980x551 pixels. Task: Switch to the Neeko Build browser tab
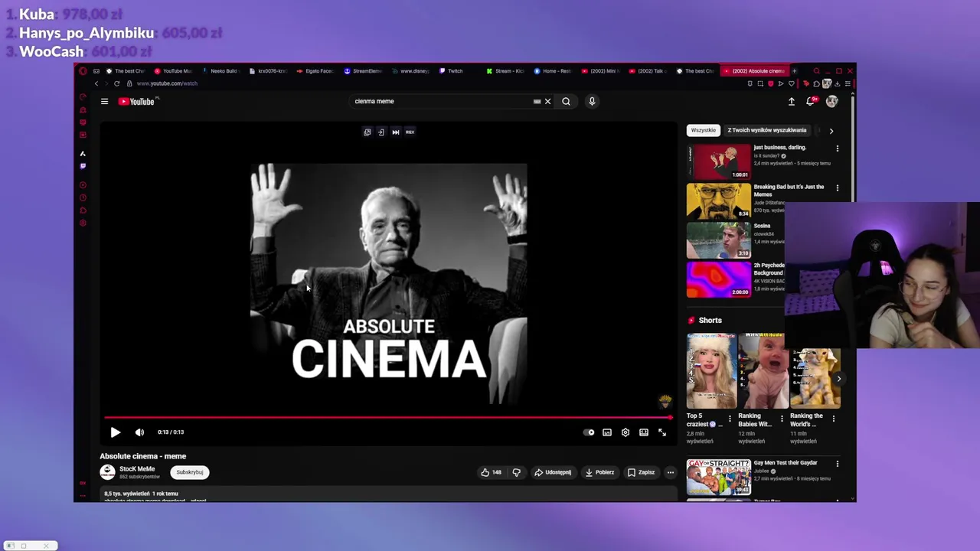click(x=220, y=71)
